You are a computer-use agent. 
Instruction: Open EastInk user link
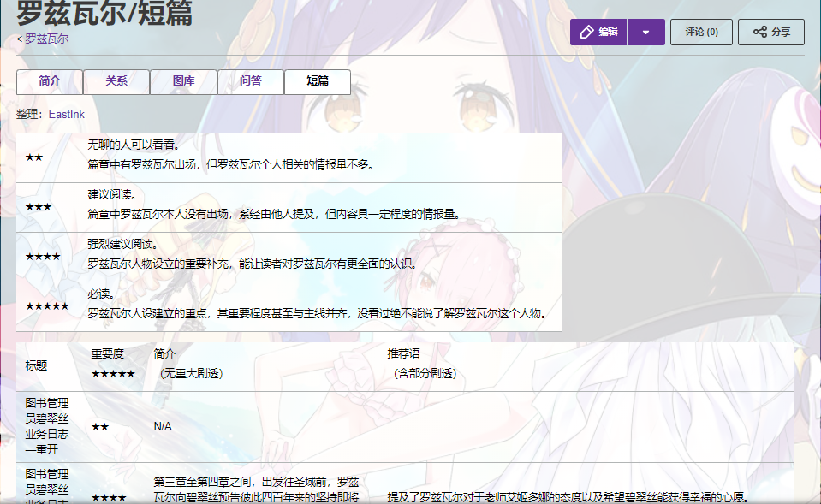67,114
